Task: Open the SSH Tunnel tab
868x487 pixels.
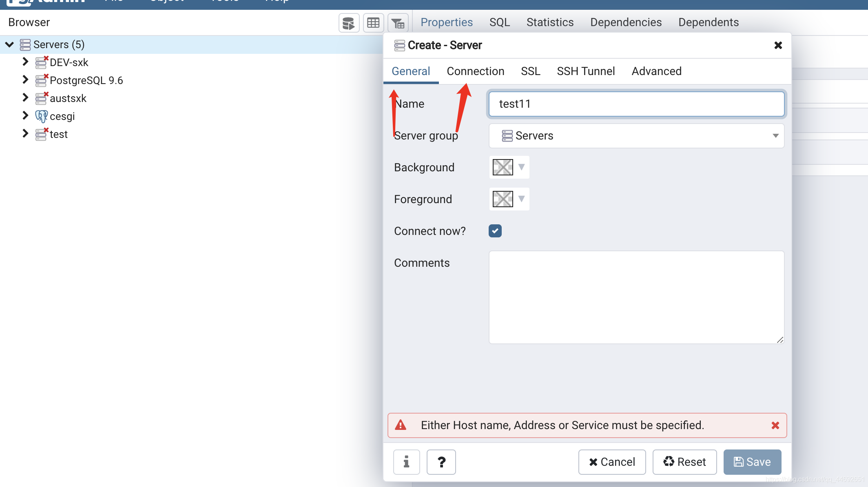Action: point(585,71)
